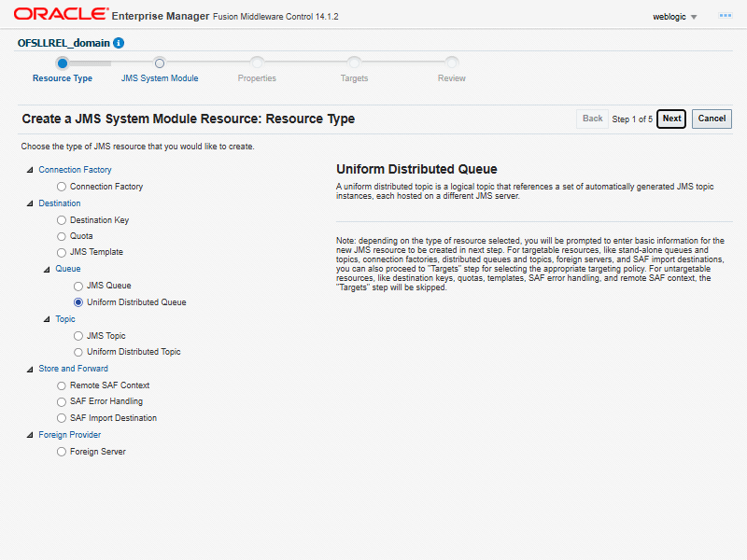Viewport: 747px width, 560px height.
Task: Click the Cancel button
Action: pos(712,119)
